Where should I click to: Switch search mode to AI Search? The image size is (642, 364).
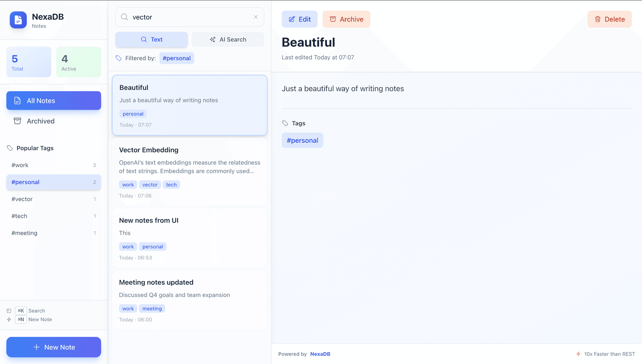[x=228, y=39]
